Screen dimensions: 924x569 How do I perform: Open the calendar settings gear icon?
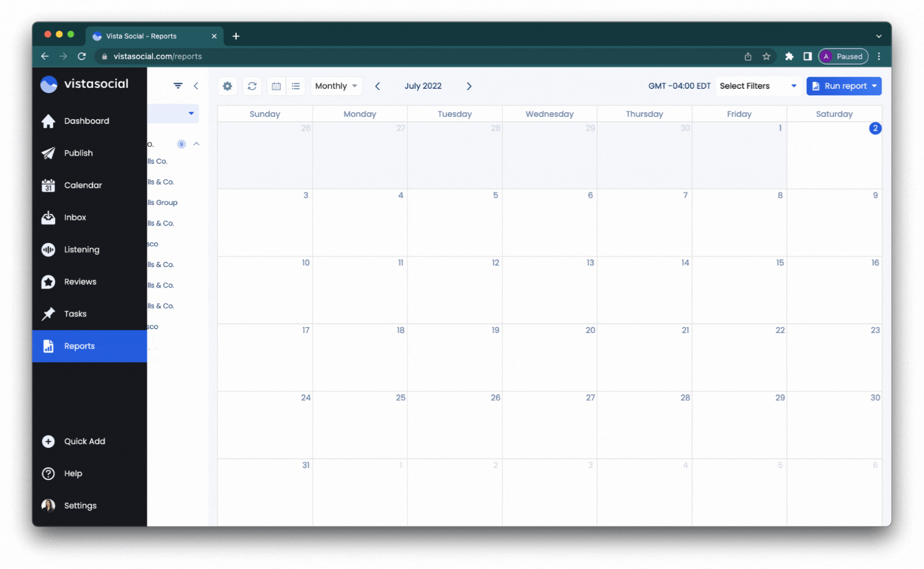227,86
